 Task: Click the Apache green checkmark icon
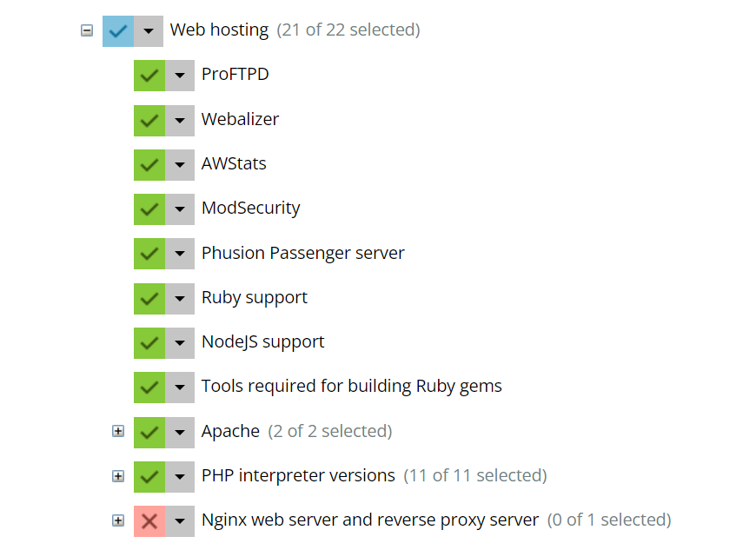pyautogui.click(x=149, y=432)
